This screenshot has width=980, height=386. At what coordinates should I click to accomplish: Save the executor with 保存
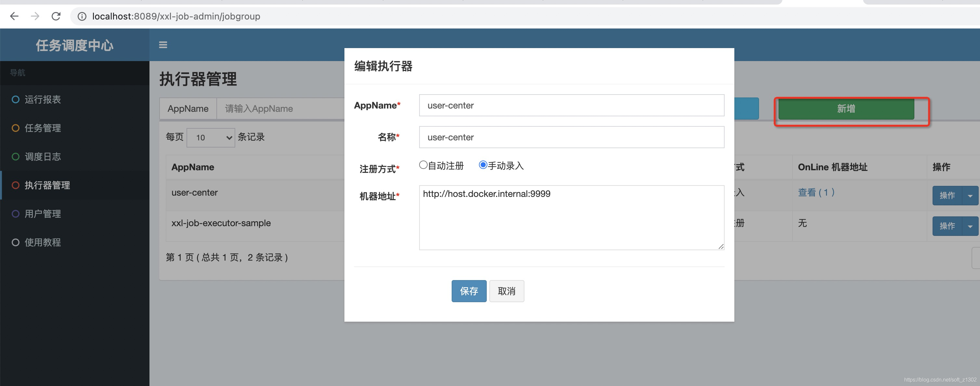point(469,291)
